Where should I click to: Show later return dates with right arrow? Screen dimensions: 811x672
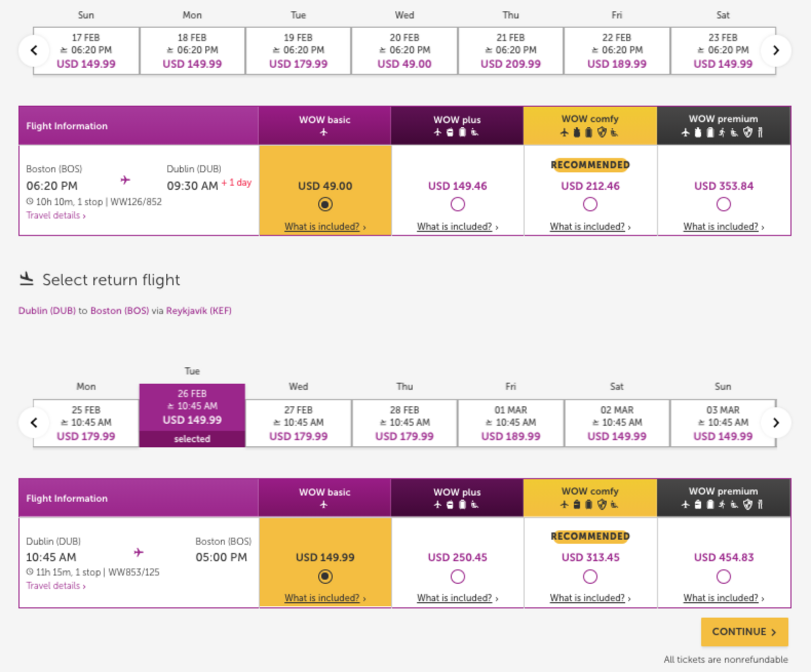[x=776, y=423]
